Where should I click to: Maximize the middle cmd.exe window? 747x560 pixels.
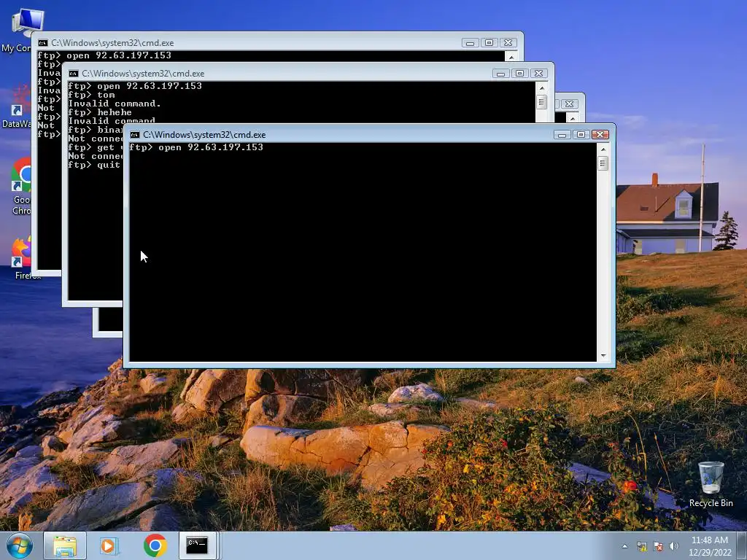click(x=519, y=74)
